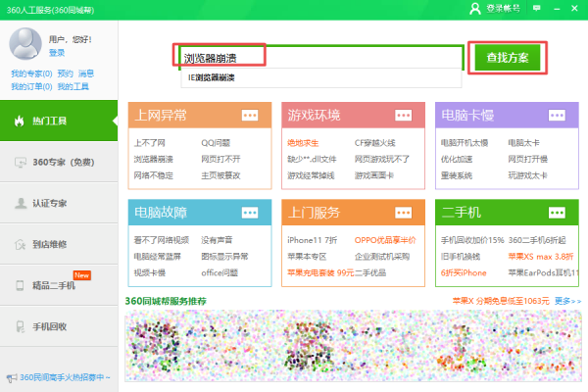Click 更多>> link in service recommendations
Viewport: 588px width, 392px height.
coord(567,301)
